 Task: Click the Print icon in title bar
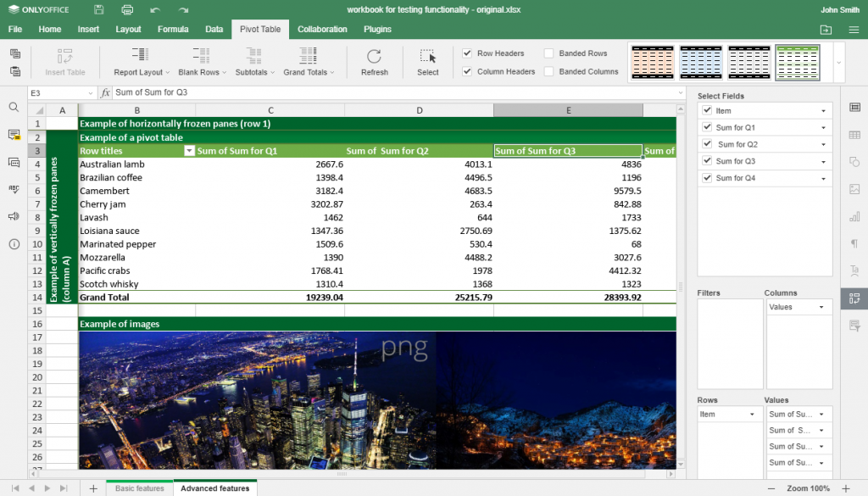point(127,9)
